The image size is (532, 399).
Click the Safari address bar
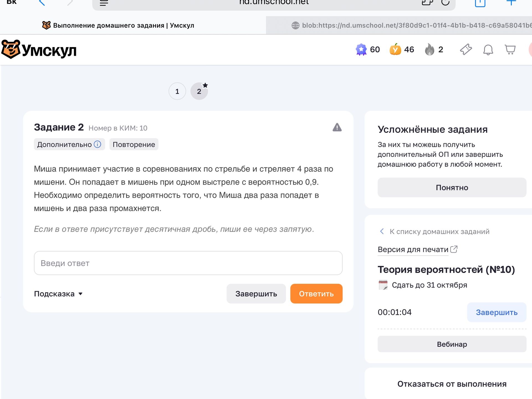coord(274,3)
